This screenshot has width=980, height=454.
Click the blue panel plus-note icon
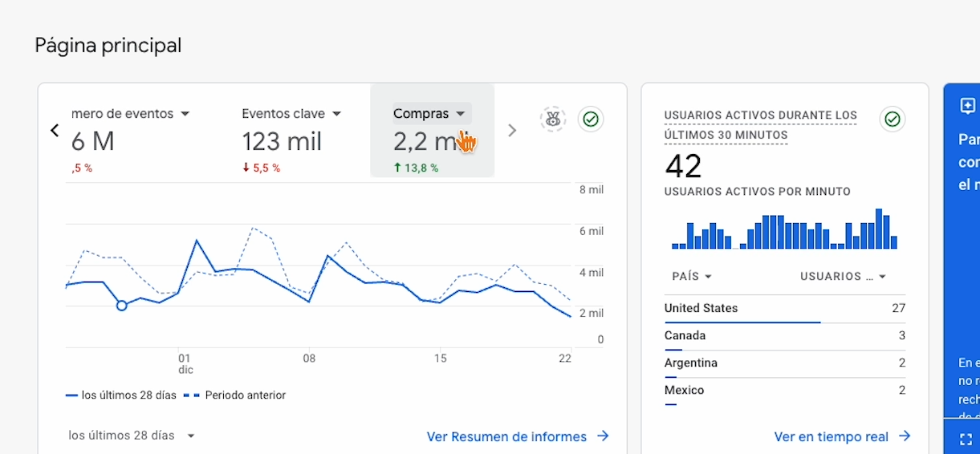click(967, 106)
